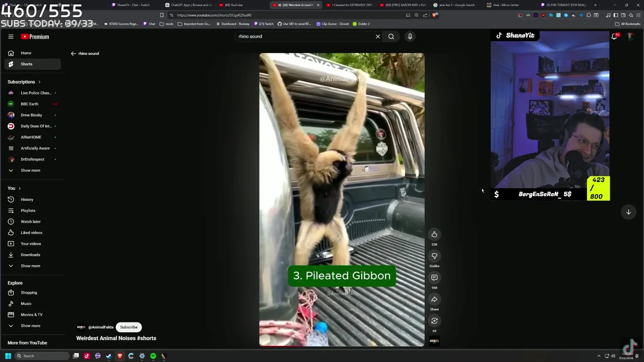Click the Weirdest Animal Noises #shorts title
The width and height of the screenshot is (644, 362).
coord(116,338)
